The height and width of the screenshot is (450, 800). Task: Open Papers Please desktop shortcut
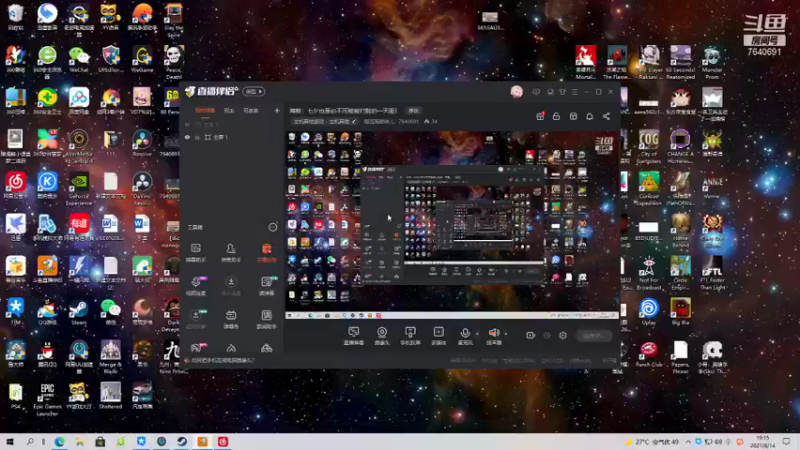[x=680, y=357]
